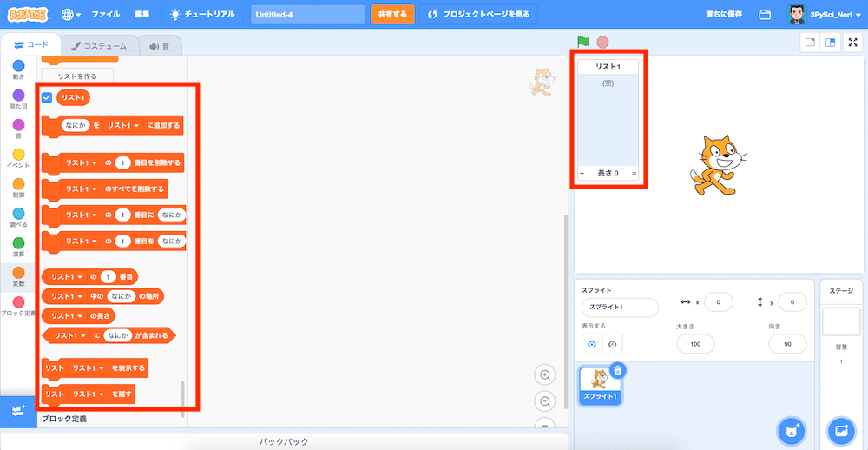
Task: Switch to the 音 tab
Action: 160,47
